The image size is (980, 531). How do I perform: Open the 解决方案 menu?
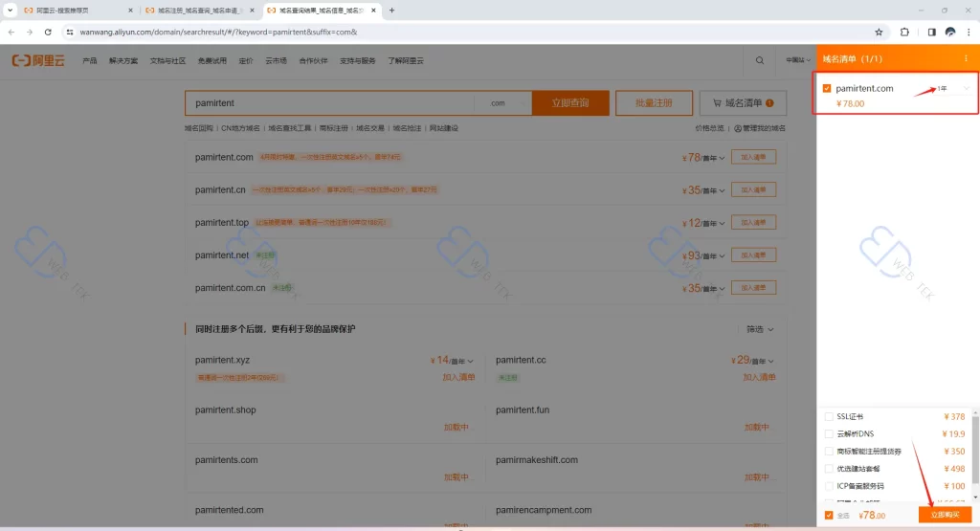(x=123, y=60)
